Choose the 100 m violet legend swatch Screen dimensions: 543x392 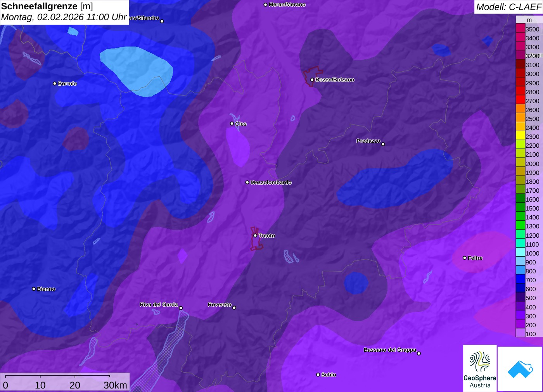click(x=521, y=332)
